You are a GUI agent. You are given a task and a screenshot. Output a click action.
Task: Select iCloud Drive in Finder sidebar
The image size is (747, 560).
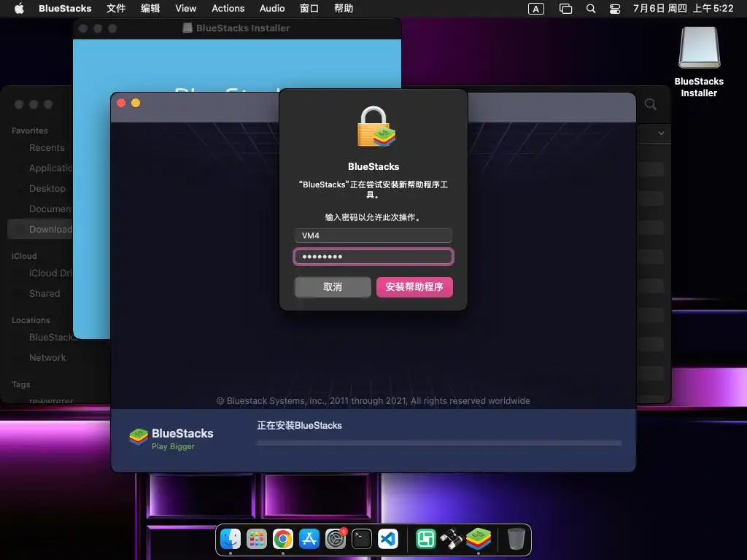pyautogui.click(x=50, y=273)
